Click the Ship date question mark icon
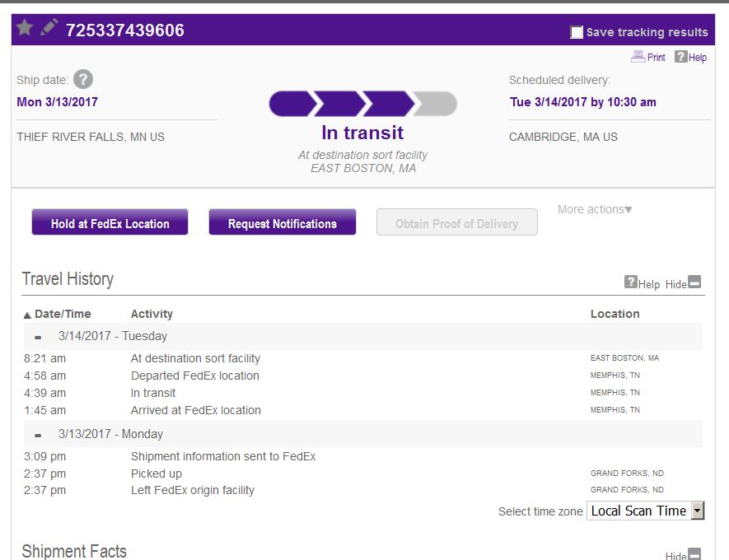The image size is (729, 560). (83, 79)
